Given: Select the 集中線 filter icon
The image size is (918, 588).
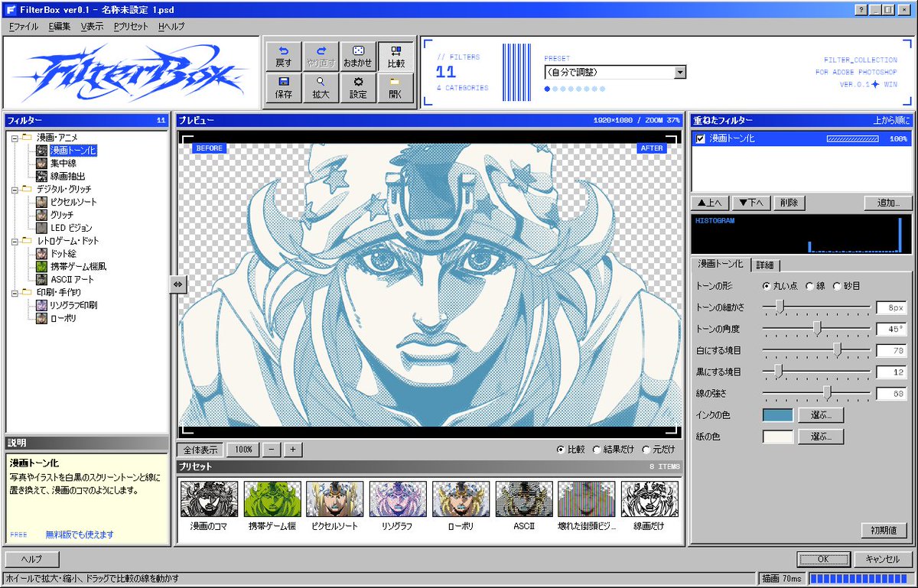Looking at the screenshot, I should click(41, 164).
